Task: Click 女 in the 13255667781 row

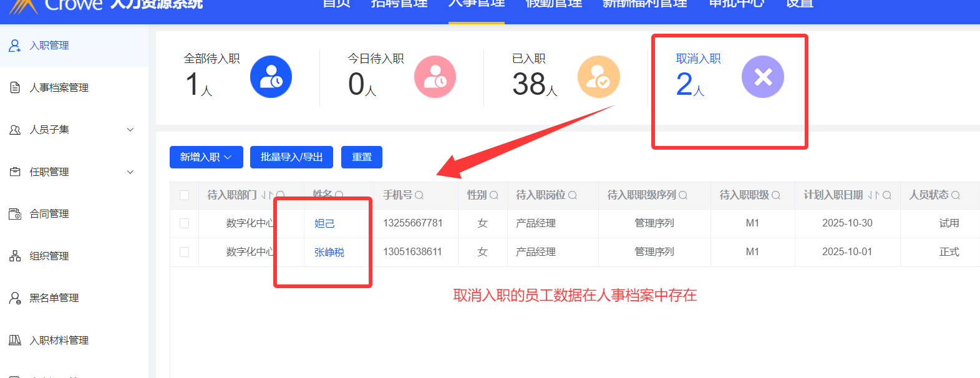Action: pyautogui.click(x=482, y=223)
